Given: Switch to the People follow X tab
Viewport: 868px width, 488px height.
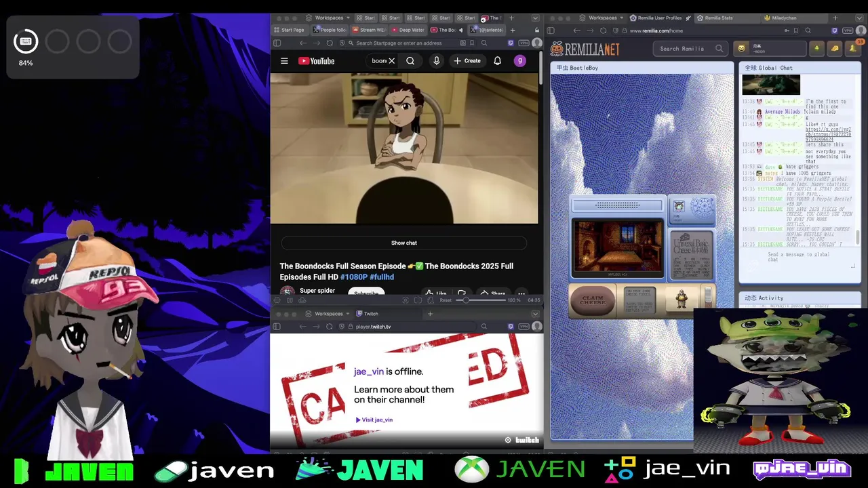Looking at the screenshot, I should click(x=330, y=30).
